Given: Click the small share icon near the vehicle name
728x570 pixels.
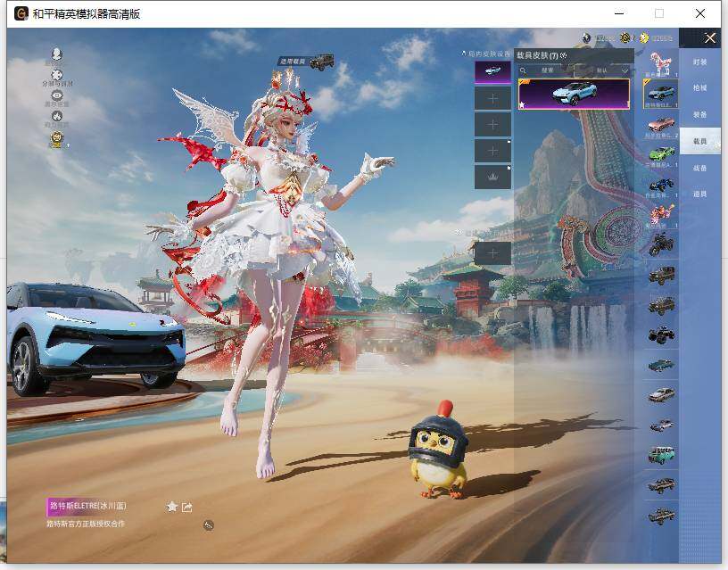Looking at the screenshot, I should (187, 507).
